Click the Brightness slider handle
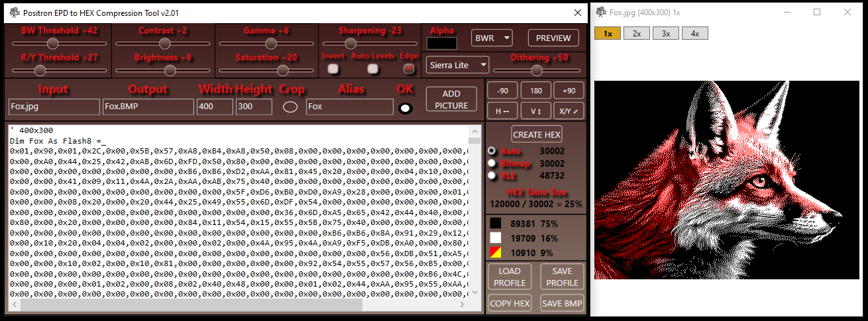Image resolution: width=868 pixels, height=321 pixels. click(171, 70)
